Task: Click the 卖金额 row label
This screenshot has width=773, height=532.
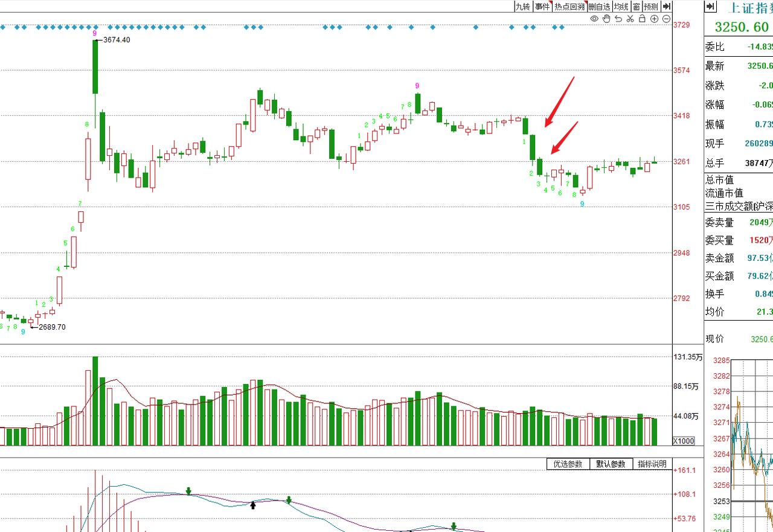Action: pyautogui.click(x=720, y=258)
